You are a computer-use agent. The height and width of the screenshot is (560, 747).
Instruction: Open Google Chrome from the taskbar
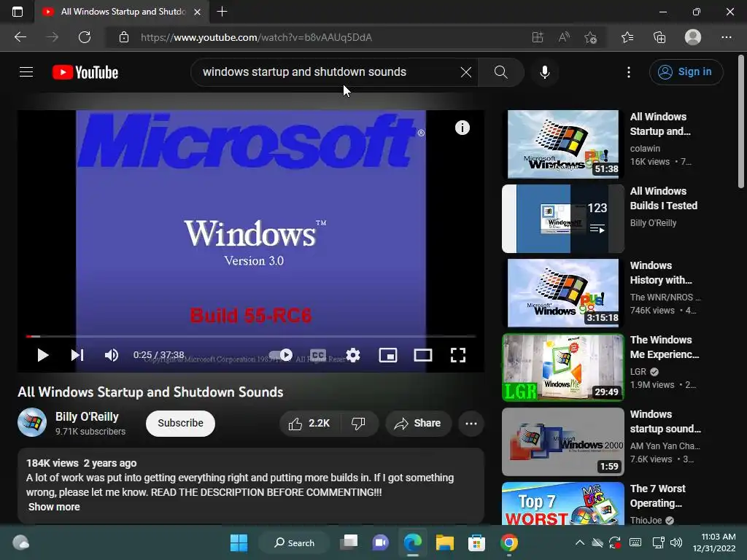(x=508, y=542)
